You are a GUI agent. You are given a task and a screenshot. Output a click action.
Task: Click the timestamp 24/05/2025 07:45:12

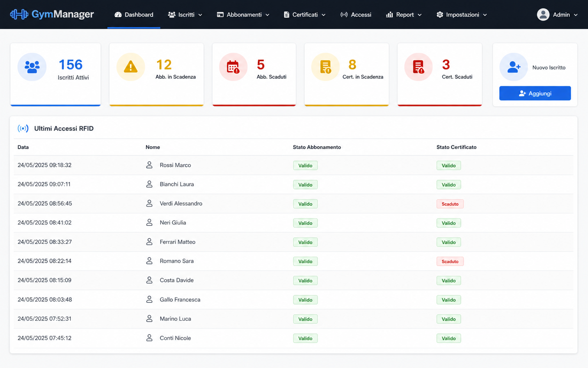click(45, 338)
